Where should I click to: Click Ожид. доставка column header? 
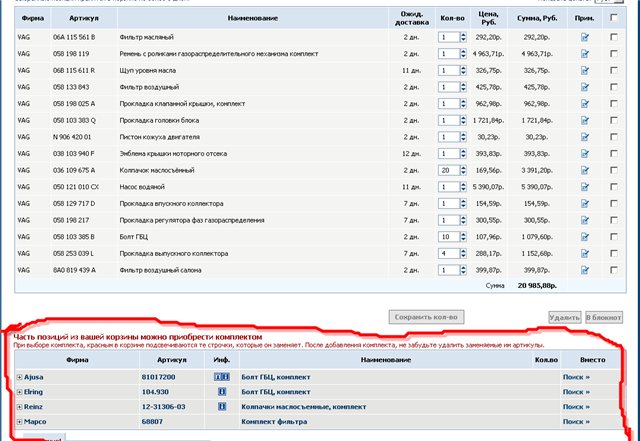[x=412, y=18]
